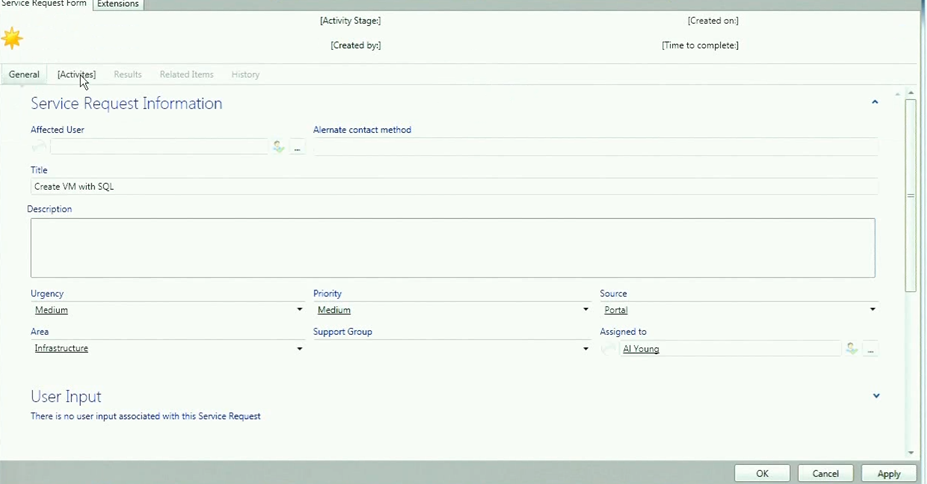Switch to the Activities tab
The image size is (927, 484).
76,74
